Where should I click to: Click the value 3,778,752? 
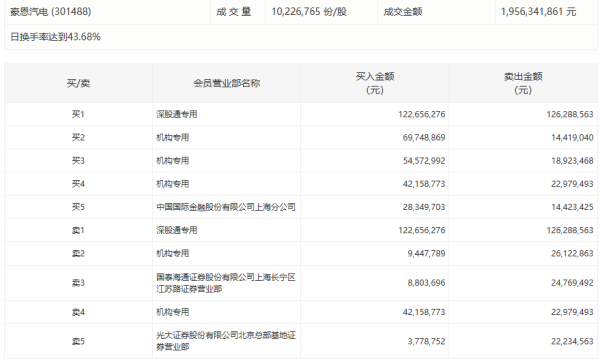(x=426, y=341)
